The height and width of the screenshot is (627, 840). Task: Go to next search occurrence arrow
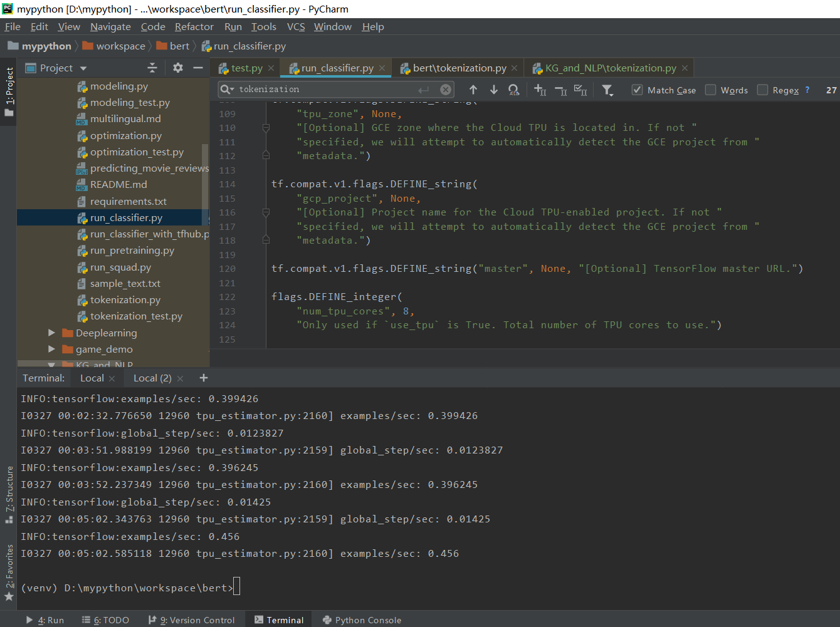[494, 90]
